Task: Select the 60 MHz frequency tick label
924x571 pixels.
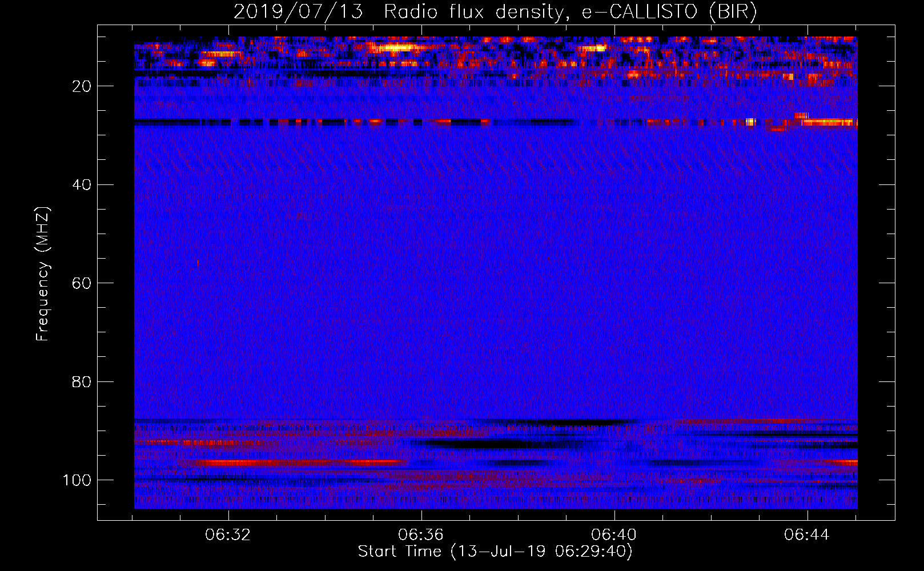Action: 82,283
